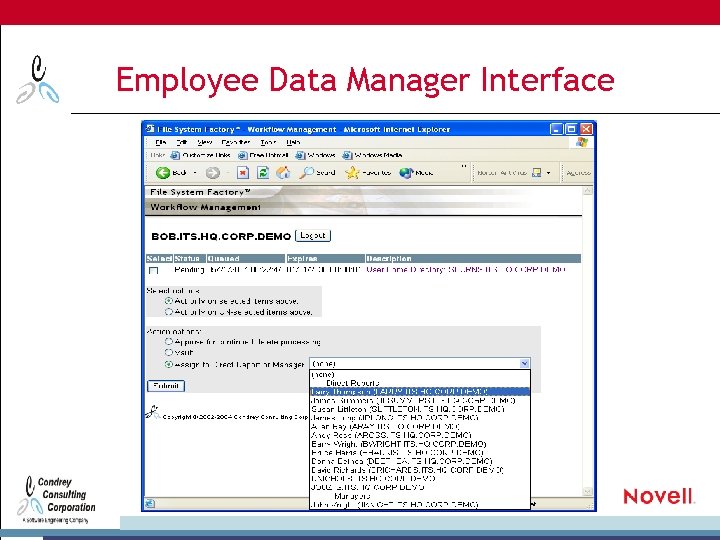Click the Condrey logo beside the copyright line
720x540 pixels.
[153, 412]
